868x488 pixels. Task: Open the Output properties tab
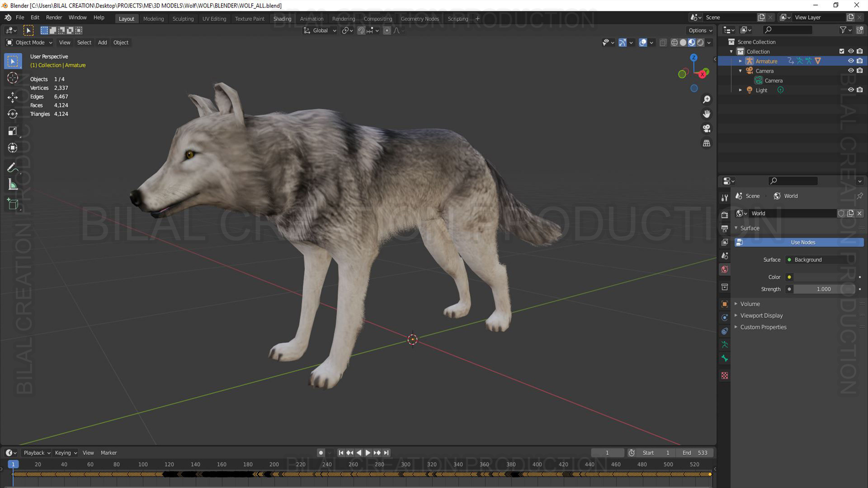pyautogui.click(x=724, y=229)
